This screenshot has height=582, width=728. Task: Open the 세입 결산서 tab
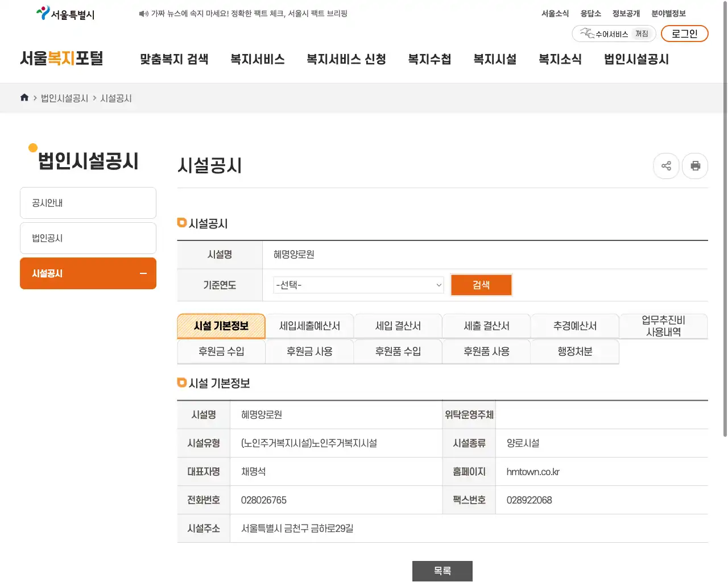pyautogui.click(x=398, y=326)
